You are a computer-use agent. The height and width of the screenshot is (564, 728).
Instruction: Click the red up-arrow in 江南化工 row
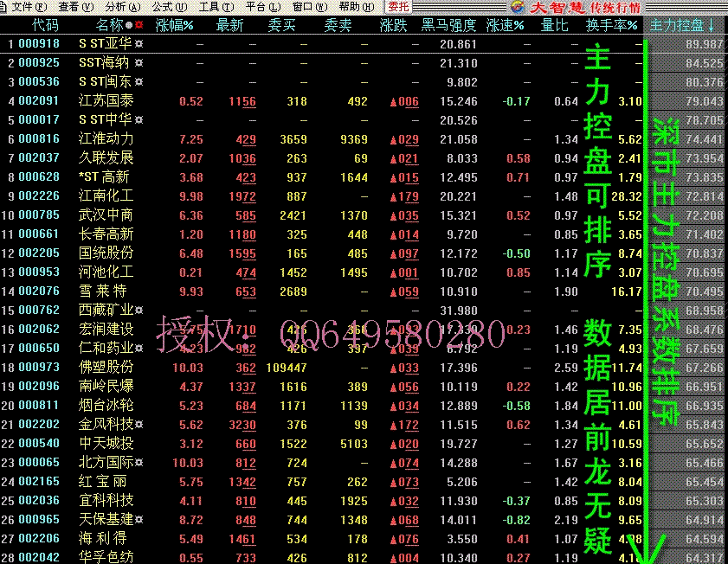tap(393, 197)
